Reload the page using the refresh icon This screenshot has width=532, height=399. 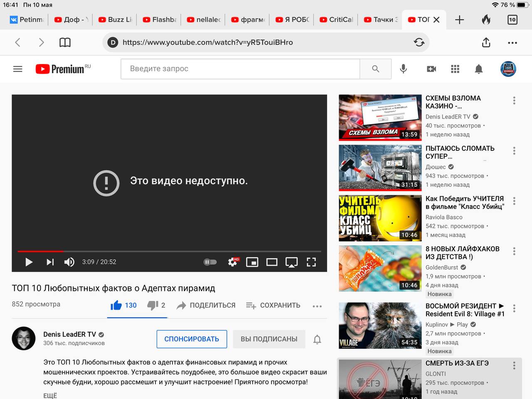pyautogui.click(x=419, y=42)
